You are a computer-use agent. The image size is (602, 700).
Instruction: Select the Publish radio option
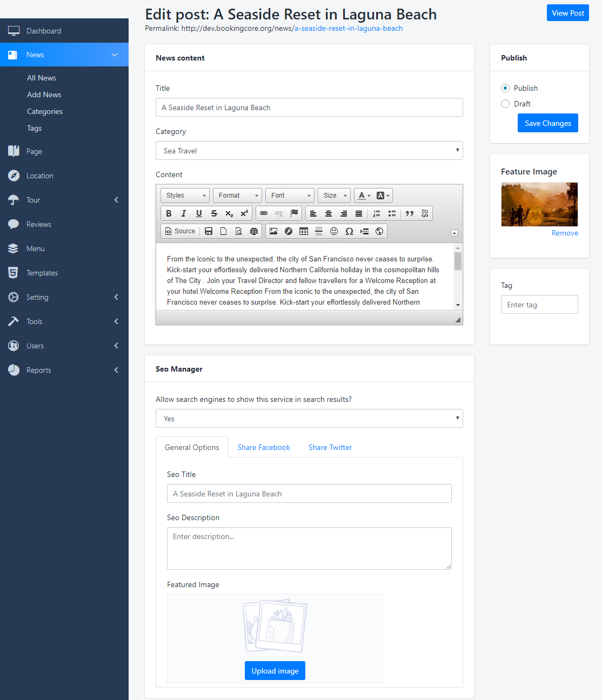pyautogui.click(x=505, y=88)
